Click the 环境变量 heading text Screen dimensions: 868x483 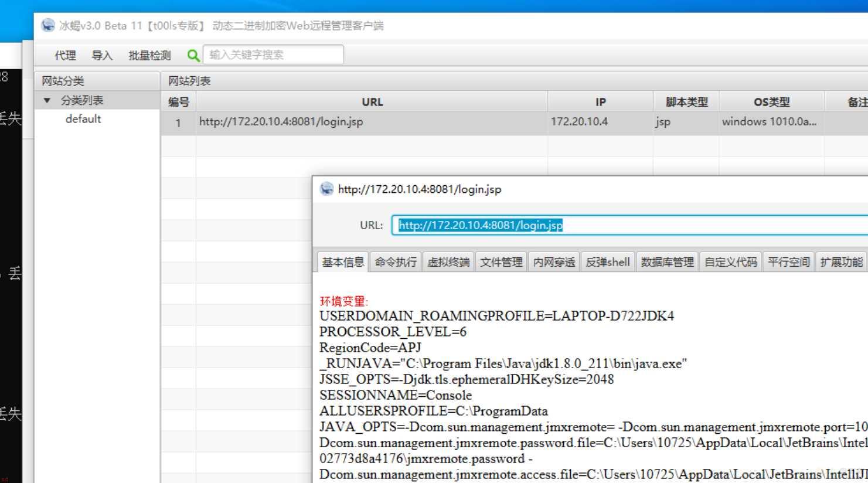[343, 301]
